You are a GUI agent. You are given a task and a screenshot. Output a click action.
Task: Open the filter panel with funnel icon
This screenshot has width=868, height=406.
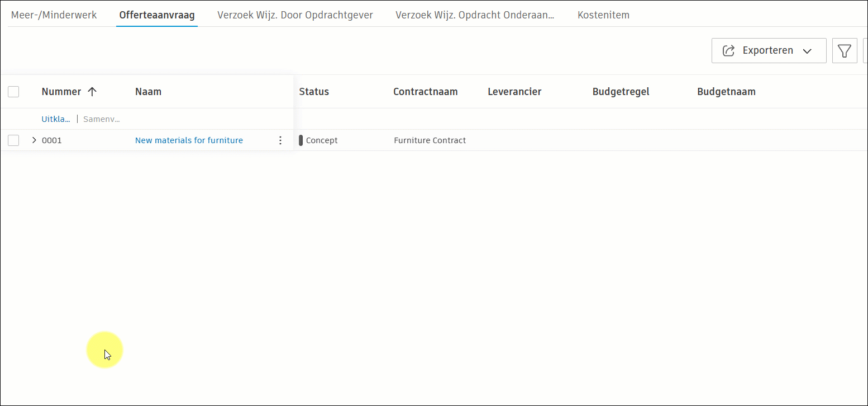pos(844,50)
